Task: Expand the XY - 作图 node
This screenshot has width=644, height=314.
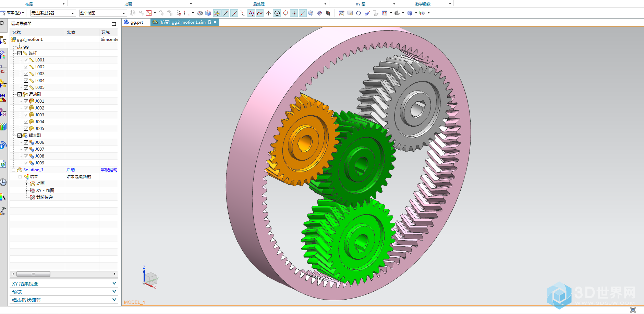Action: [26, 190]
